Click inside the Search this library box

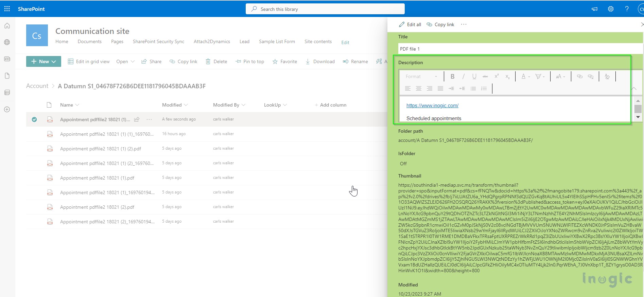(x=325, y=9)
